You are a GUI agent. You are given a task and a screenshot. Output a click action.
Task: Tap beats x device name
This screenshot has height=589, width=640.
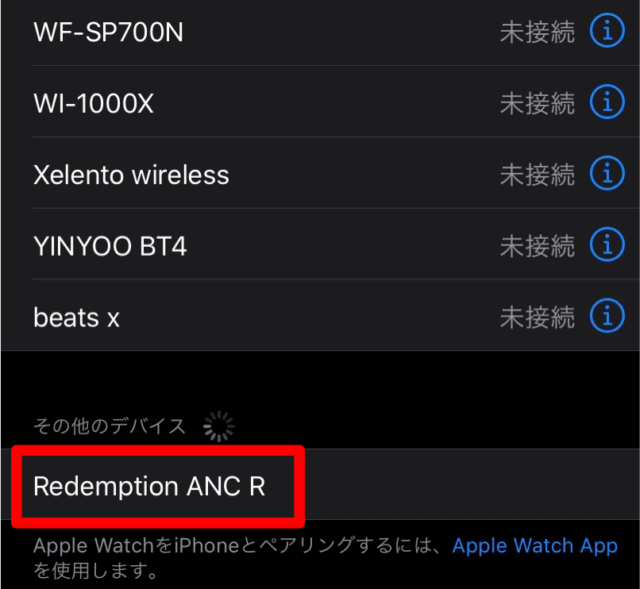[x=76, y=317]
